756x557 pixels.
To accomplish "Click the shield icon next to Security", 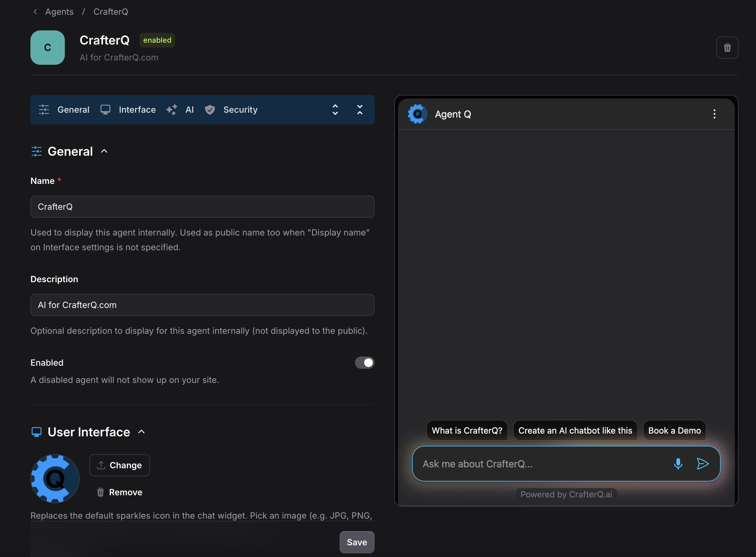I will click(x=210, y=110).
